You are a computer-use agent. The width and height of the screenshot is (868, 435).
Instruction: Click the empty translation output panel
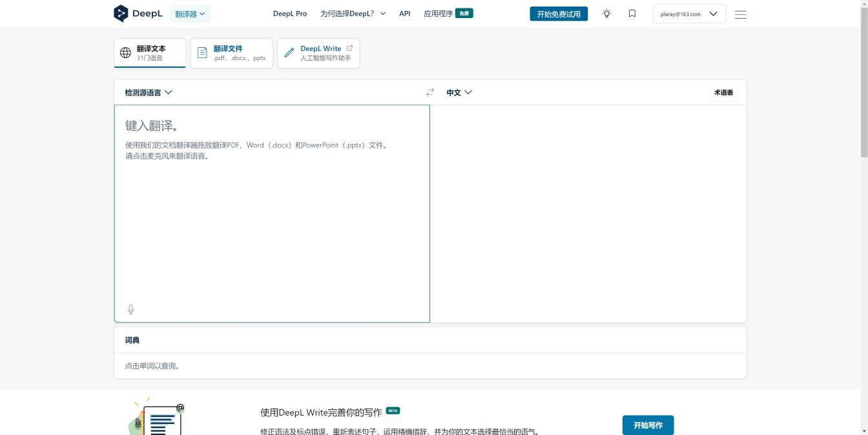[588, 214]
